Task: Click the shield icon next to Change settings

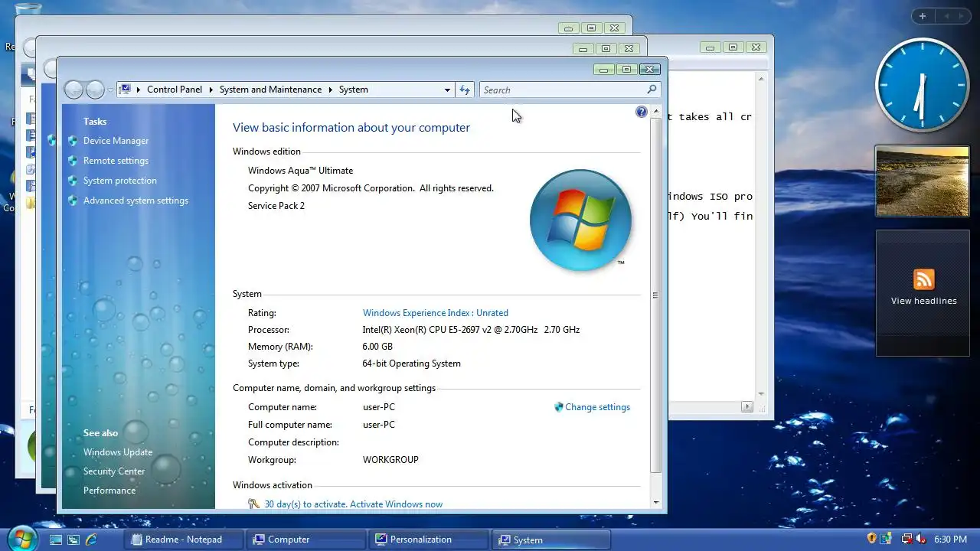Action: tap(558, 407)
